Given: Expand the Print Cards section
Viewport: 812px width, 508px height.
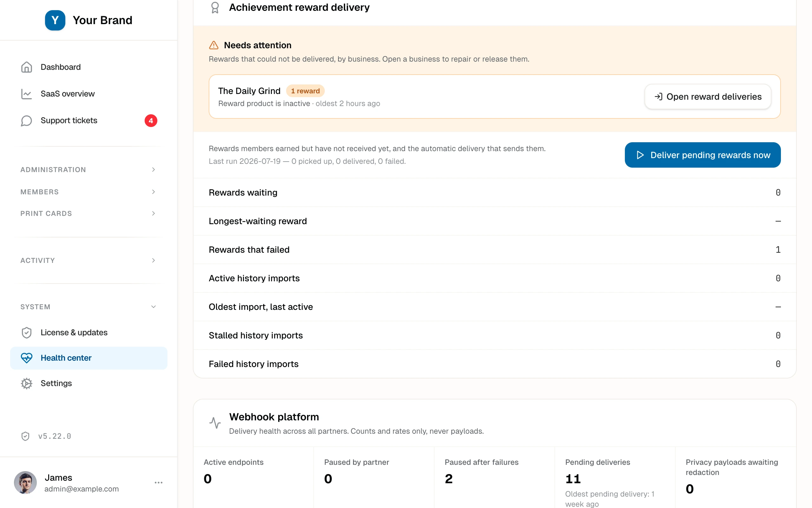Looking at the screenshot, I should pyautogui.click(x=88, y=214).
